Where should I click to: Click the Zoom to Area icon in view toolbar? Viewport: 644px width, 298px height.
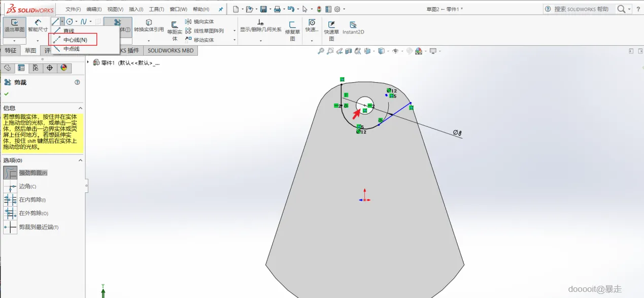point(330,51)
